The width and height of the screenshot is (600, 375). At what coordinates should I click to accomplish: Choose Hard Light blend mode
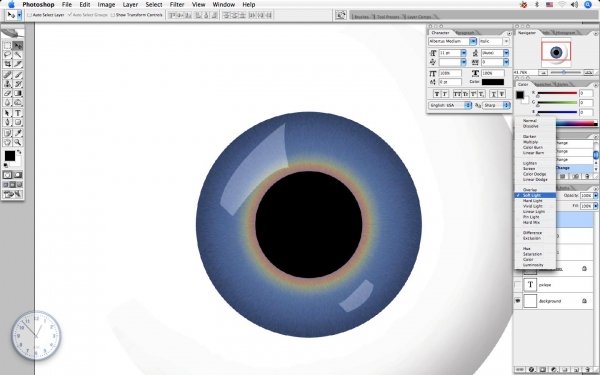pyautogui.click(x=533, y=201)
